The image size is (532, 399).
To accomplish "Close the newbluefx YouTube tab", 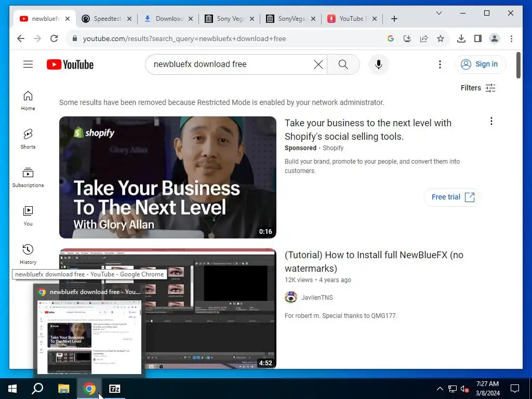I will click(68, 19).
